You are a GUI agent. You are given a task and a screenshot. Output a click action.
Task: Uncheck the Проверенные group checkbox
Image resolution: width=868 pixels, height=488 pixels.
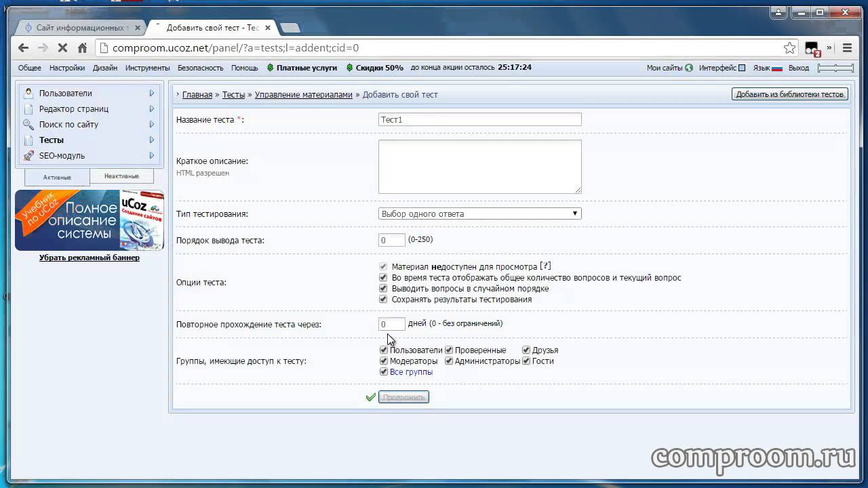coord(449,350)
